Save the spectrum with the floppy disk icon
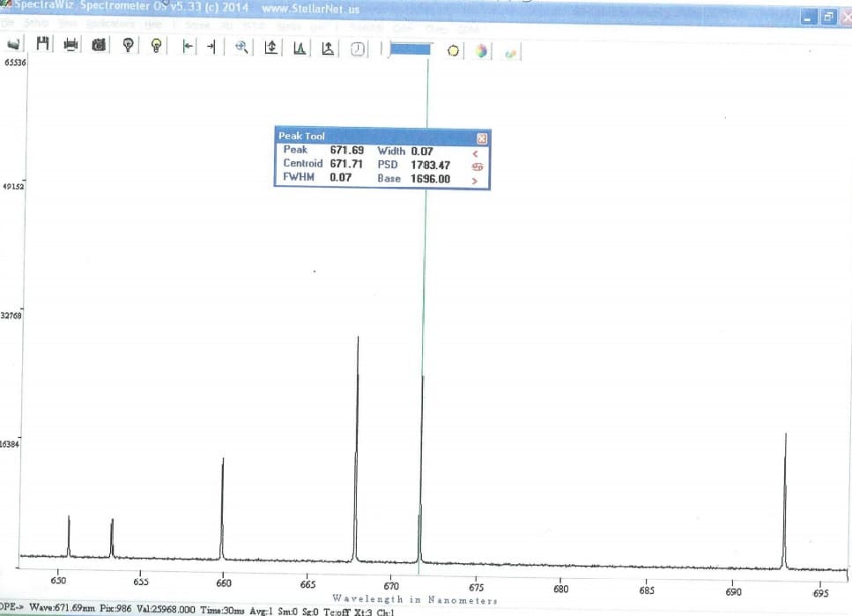Screen dimensions: 852x616 pos(42,43)
